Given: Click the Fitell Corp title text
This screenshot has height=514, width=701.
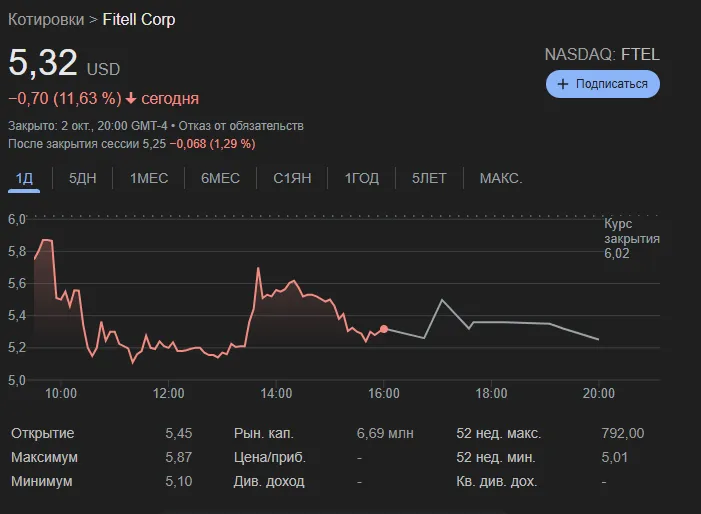Looking at the screenshot, I should pyautogui.click(x=139, y=20).
